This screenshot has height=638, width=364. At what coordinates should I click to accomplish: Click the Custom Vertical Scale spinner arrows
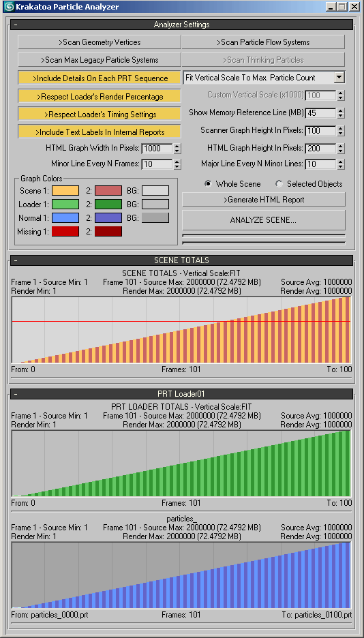click(x=341, y=95)
